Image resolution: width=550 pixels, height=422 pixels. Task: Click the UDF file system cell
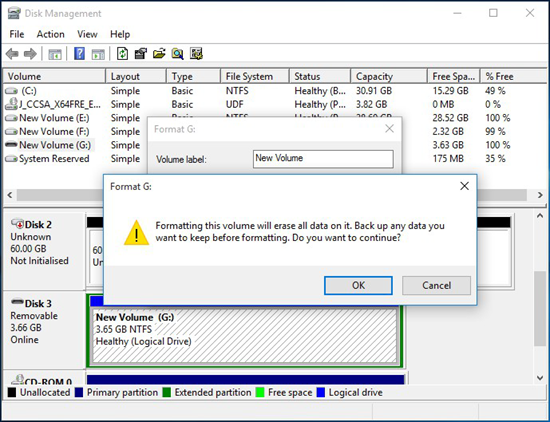coord(234,105)
